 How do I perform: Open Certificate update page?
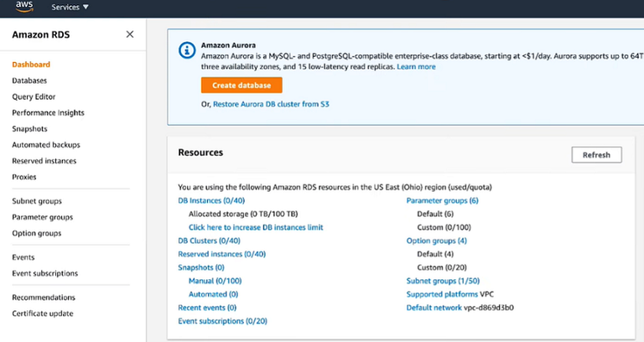43,313
